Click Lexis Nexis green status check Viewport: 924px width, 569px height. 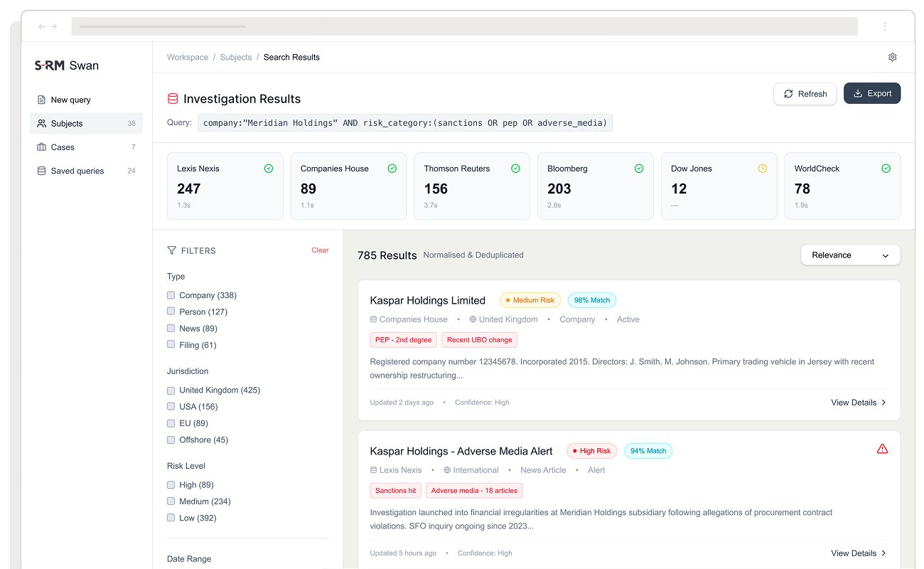coord(269,169)
